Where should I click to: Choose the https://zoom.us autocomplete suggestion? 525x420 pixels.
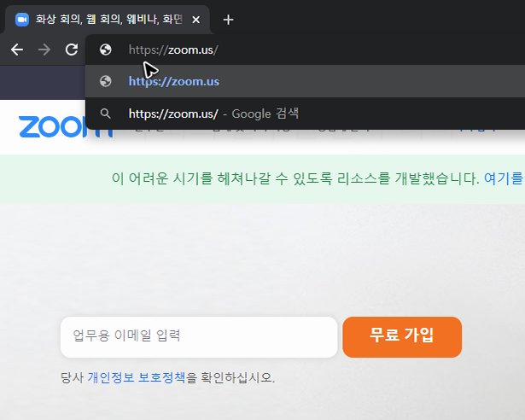pos(305,81)
